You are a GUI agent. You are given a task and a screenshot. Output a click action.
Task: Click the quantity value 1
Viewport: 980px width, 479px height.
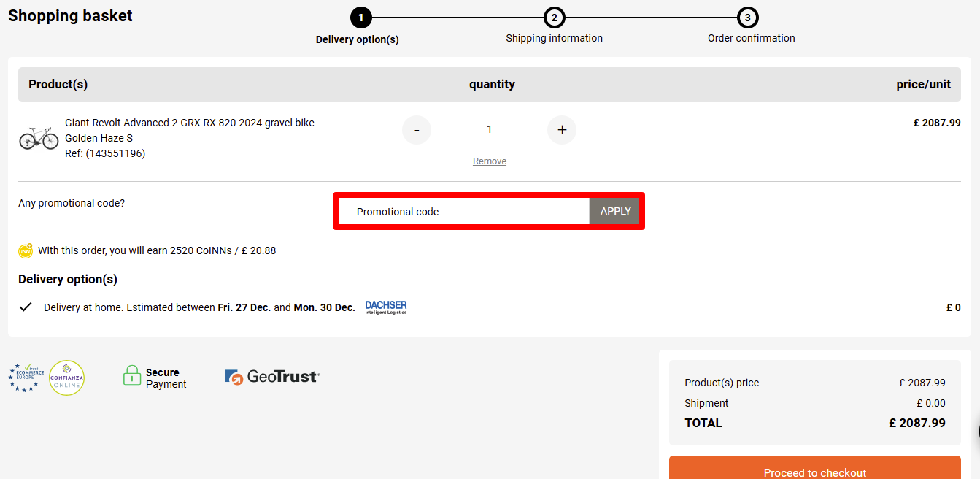(x=490, y=129)
